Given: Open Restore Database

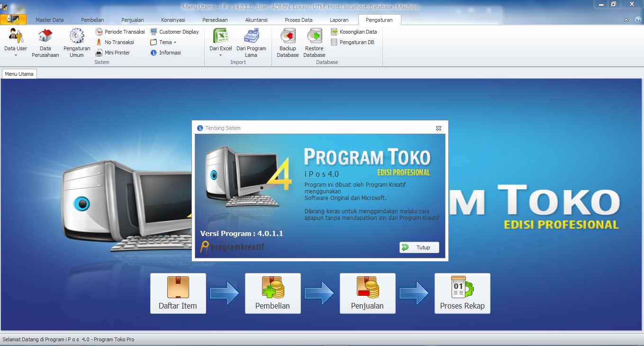Looking at the screenshot, I should pos(314,42).
